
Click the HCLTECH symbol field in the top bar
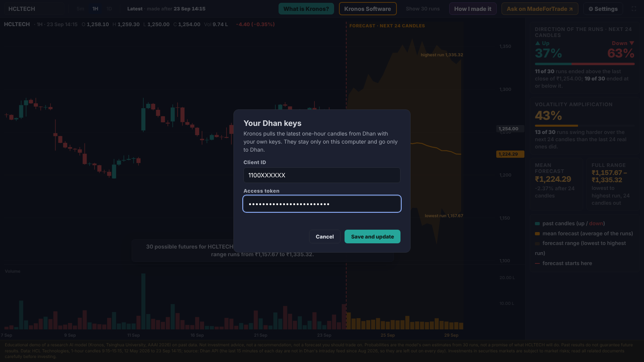pos(34,9)
